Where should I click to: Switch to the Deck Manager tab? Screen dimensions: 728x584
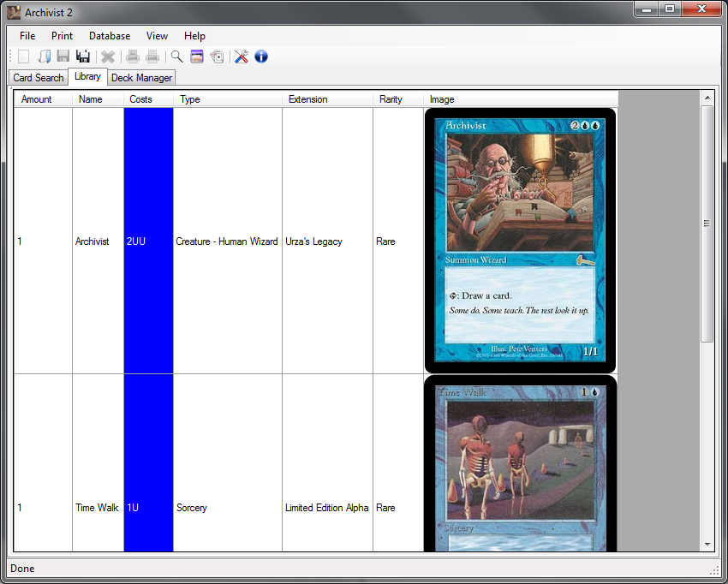pos(141,78)
